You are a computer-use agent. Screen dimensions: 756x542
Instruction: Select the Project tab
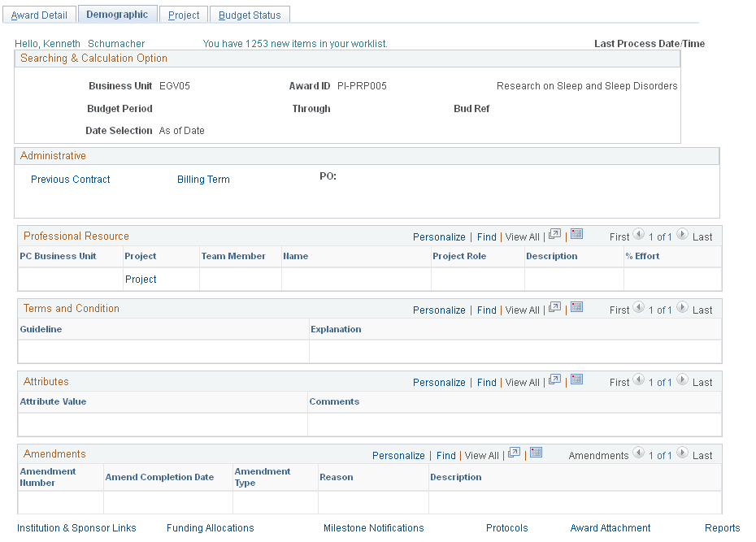click(184, 14)
